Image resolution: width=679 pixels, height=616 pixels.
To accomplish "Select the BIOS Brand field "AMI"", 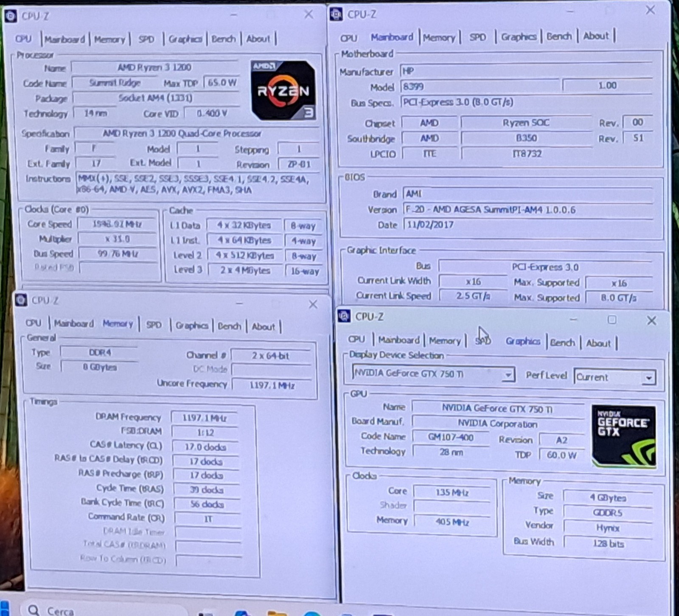I will coord(527,194).
